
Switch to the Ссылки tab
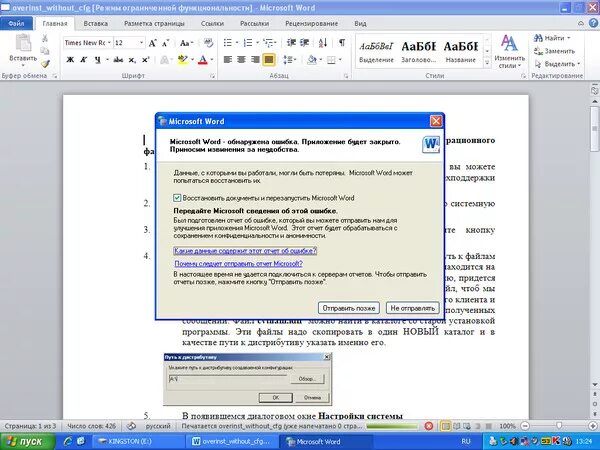coord(212,23)
